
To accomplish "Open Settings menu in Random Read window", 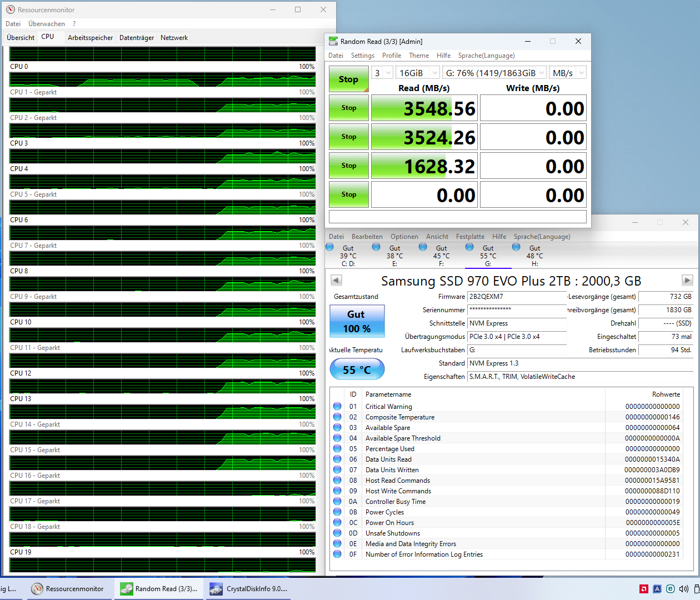I will [x=363, y=56].
